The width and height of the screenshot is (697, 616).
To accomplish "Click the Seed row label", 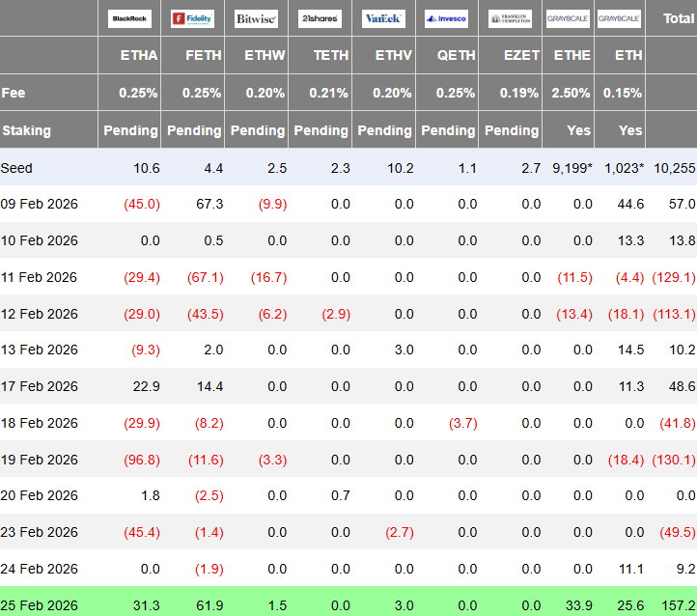I will pos(16,168).
